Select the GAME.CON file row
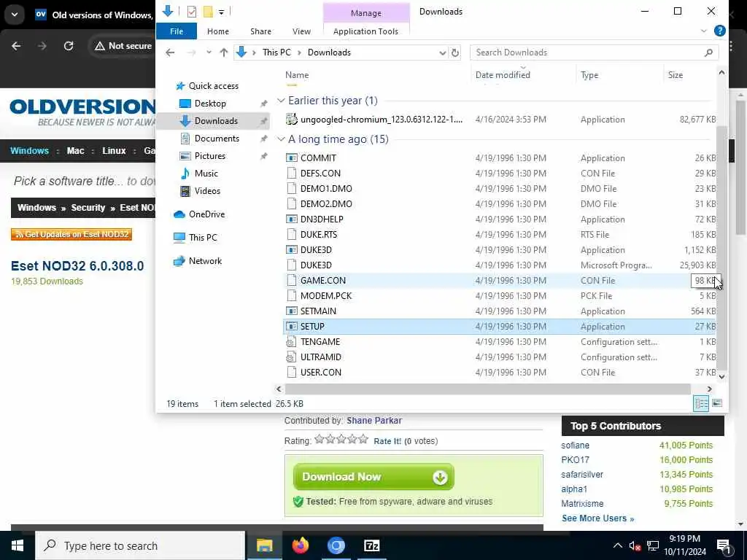747x560 pixels. click(x=500, y=281)
